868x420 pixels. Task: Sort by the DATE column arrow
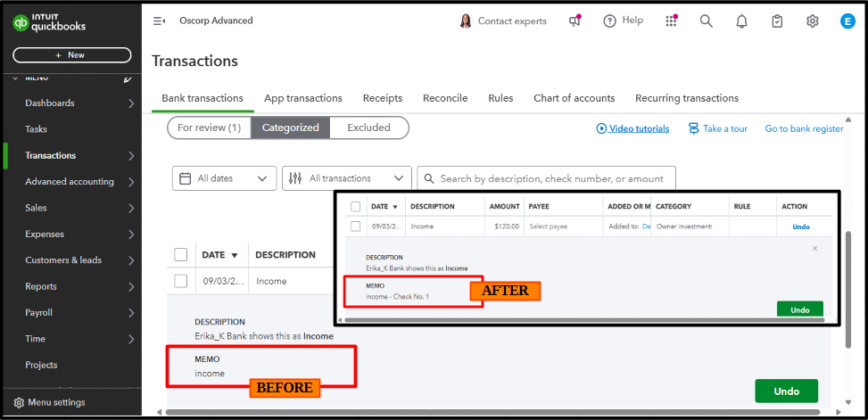pos(234,255)
